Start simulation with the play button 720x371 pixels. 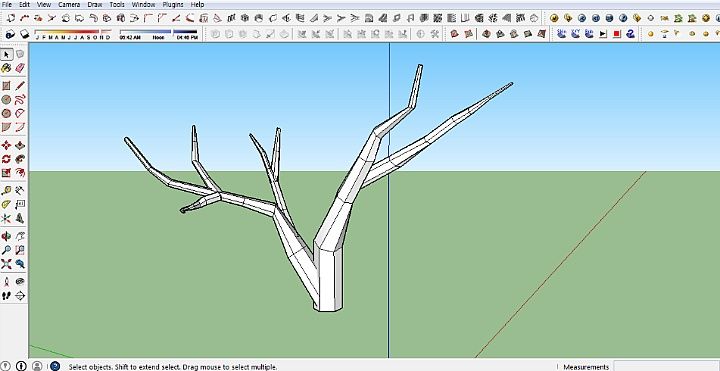coord(603,34)
